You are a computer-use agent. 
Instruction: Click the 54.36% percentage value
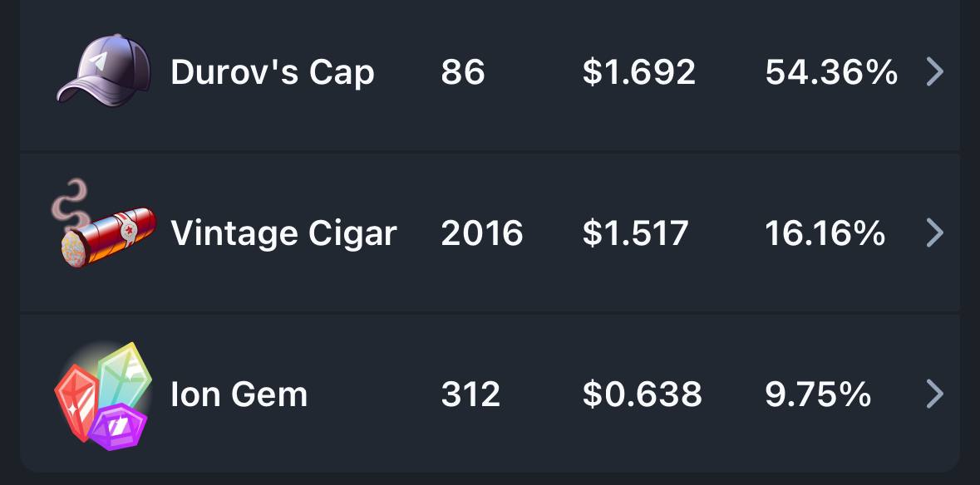(x=832, y=72)
